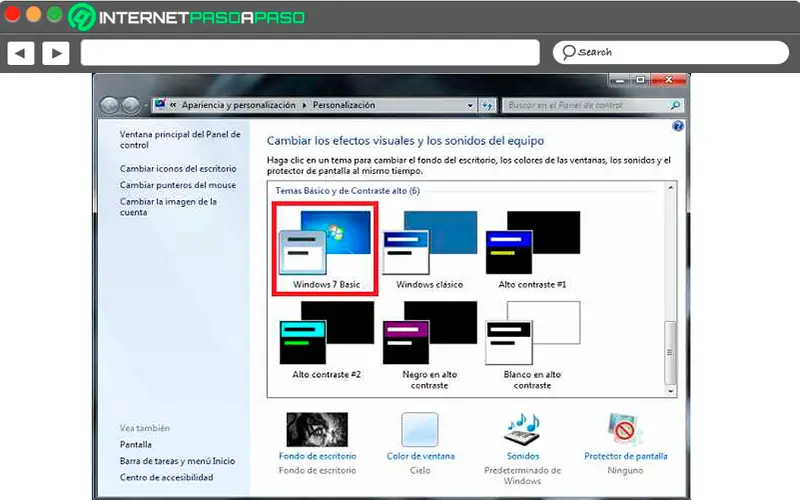This screenshot has width=800, height=500.
Task: Minimize the Personalización window
Action: point(619,80)
